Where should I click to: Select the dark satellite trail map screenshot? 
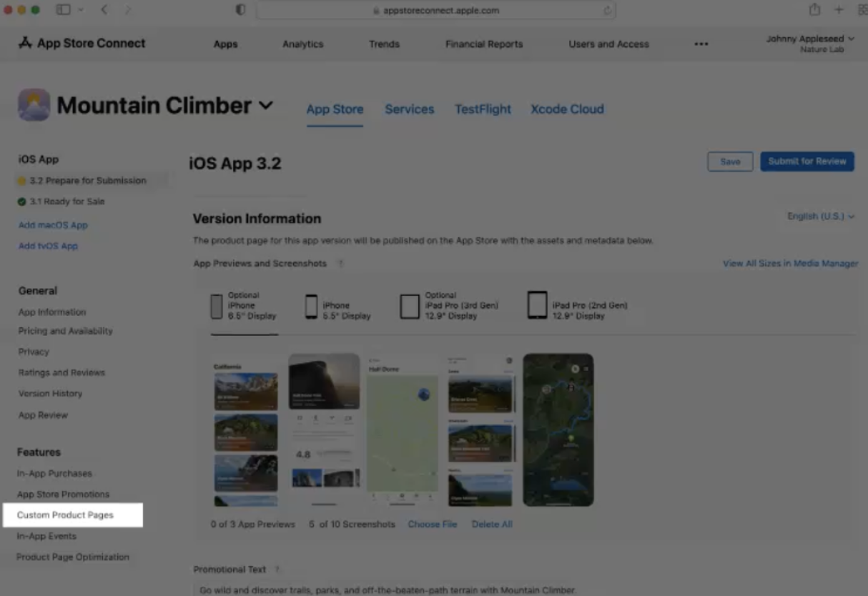[558, 429]
